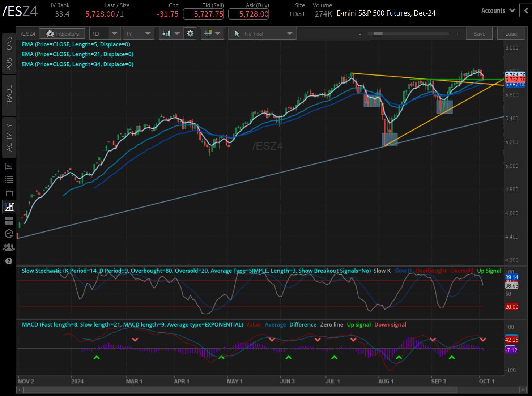Expand the Accounts menu
532x396 pixels.
[498, 10]
